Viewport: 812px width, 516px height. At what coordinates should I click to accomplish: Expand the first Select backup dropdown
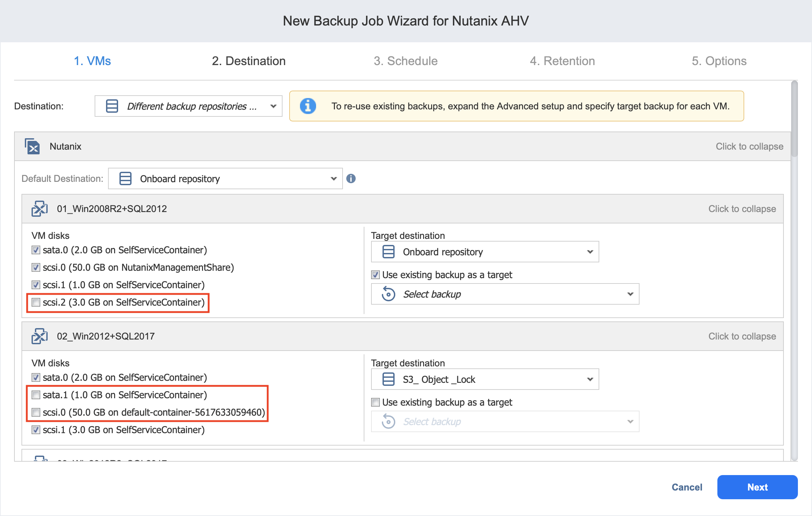[505, 294]
